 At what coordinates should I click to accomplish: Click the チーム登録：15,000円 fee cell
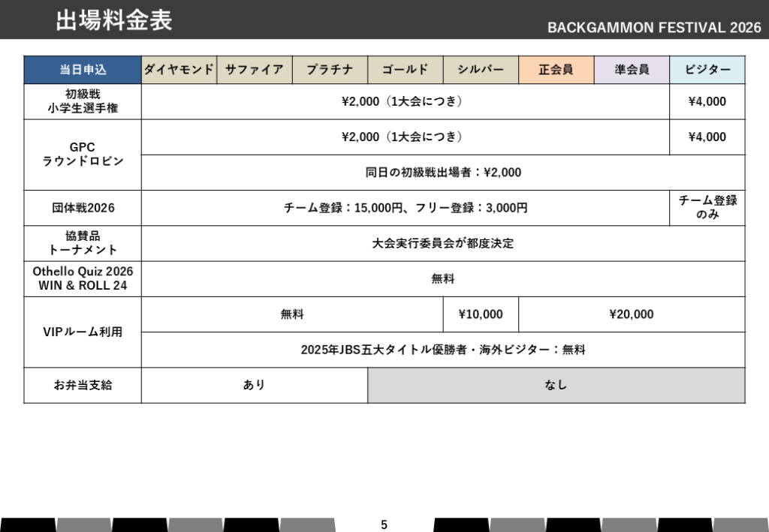406,208
